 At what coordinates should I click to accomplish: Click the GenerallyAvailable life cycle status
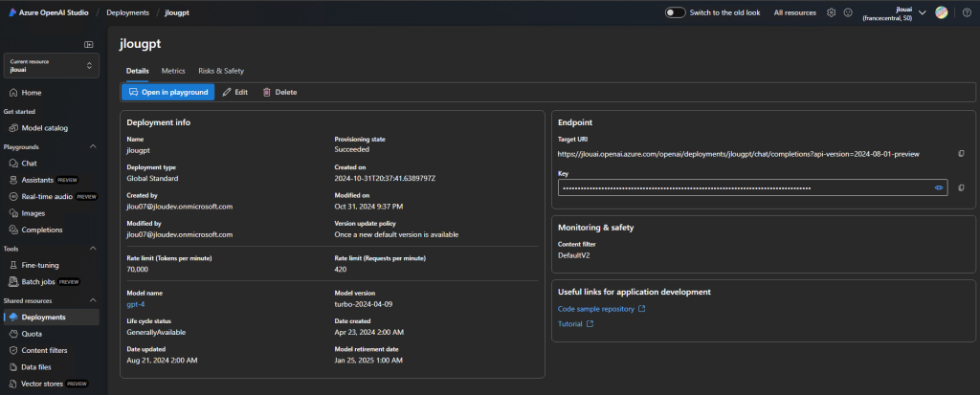tap(156, 333)
